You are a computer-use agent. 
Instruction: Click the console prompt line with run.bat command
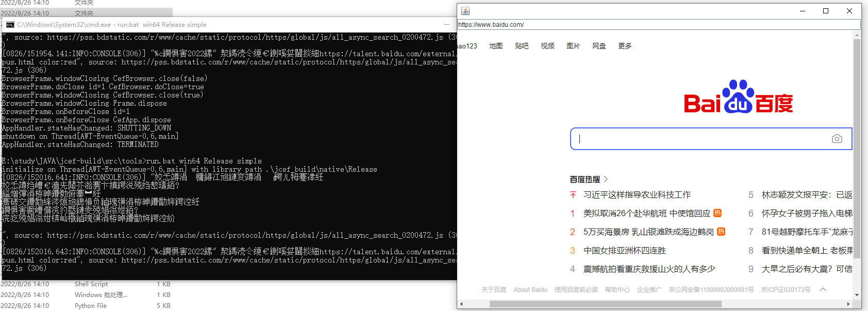(132, 161)
